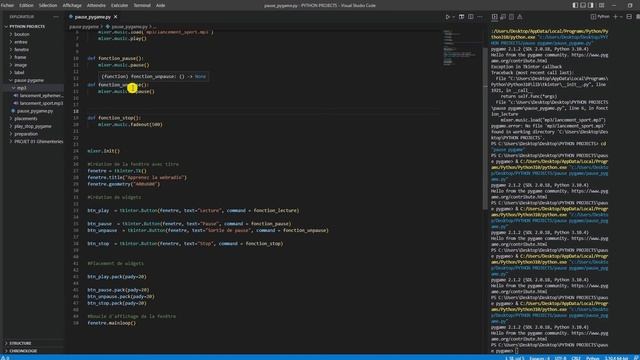Expand the STRUCTURE section
This screenshot has width=640, height=360.
coord(20,343)
